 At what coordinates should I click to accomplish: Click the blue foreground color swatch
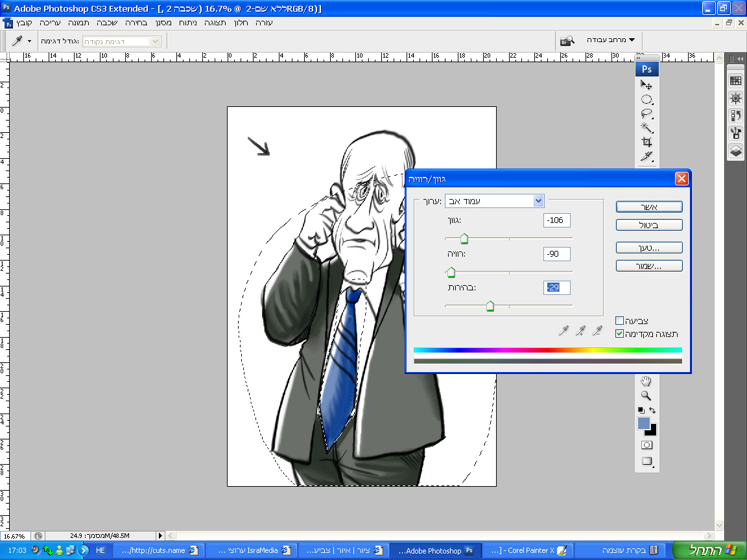[x=643, y=423]
